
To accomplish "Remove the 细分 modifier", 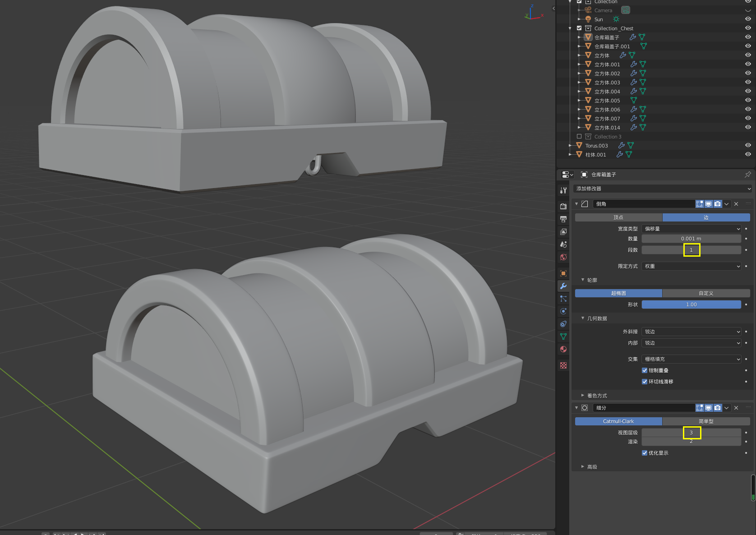I will (x=736, y=408).
